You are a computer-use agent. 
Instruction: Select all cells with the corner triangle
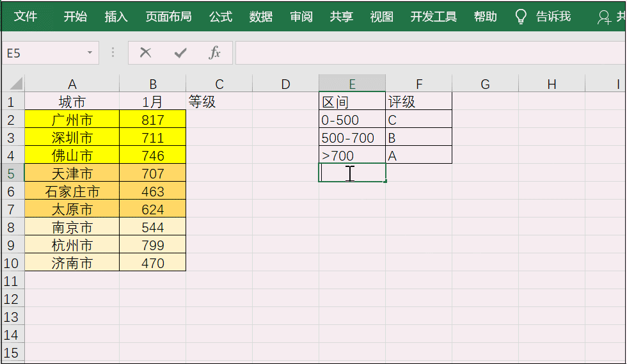point(16,84)
